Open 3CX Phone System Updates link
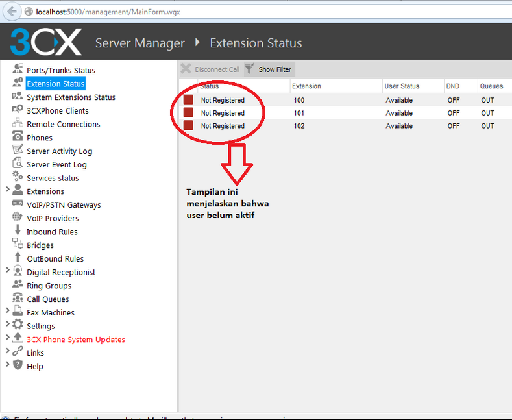512x420 pixels. pos(76,340)
